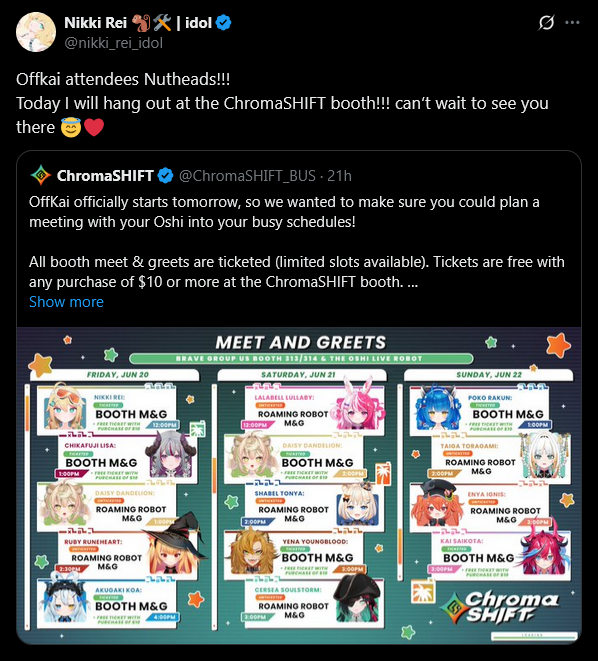Viewport: 598px width, 661px height.
Task: Open the 21h timestamp of quoted post
Action: click(339, 176)
